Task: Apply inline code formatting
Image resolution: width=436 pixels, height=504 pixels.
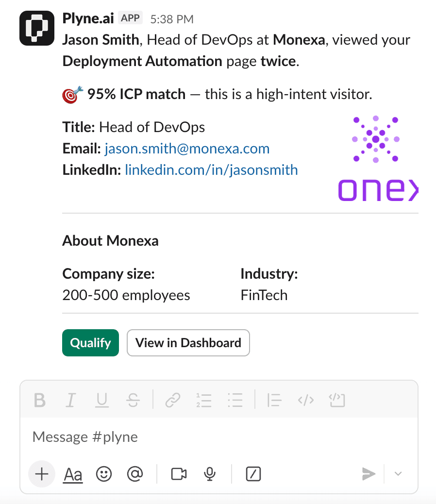Action: coord(305,400)
